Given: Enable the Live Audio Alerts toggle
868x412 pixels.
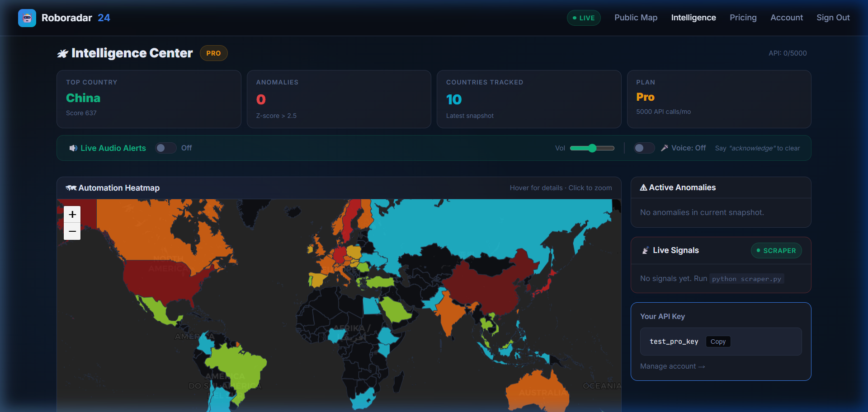Looking at the screenshot, I should pyautogui.click(x=165, y=148).
